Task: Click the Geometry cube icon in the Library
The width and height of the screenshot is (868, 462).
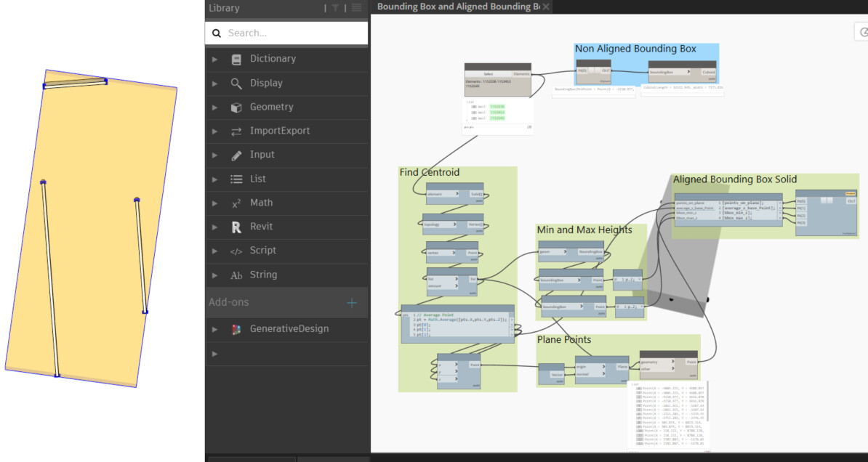Action: point(235,107)
